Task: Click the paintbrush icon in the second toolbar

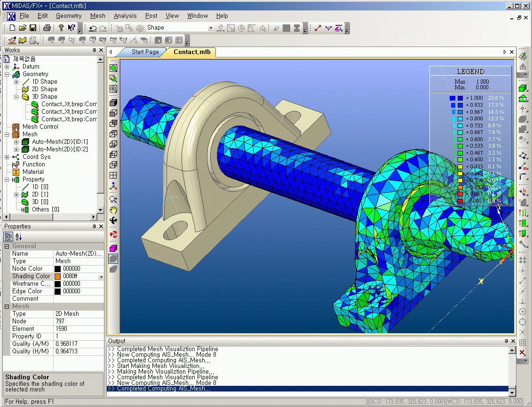Action: 13,40
